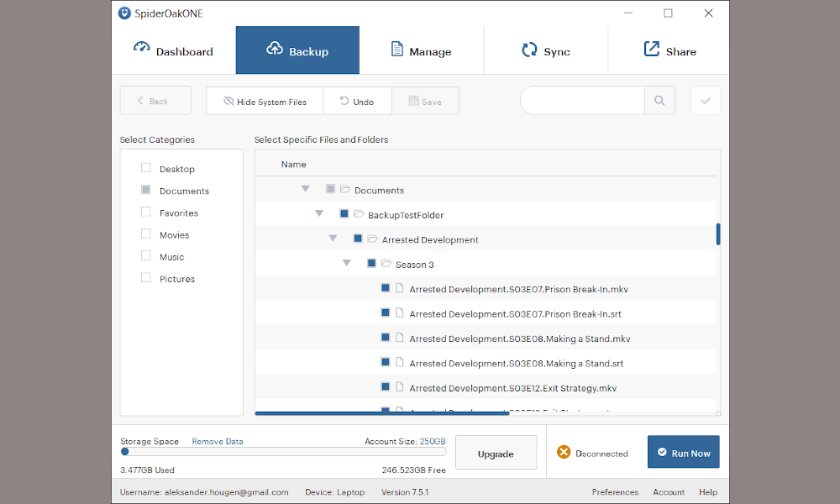
Task: Open the Account link in footer
Action: (669, 491)
